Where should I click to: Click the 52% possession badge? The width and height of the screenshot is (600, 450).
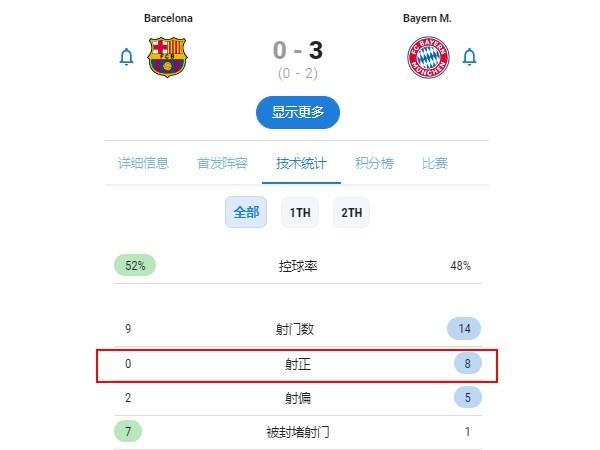pyautogui.click(x=135, y=265)
